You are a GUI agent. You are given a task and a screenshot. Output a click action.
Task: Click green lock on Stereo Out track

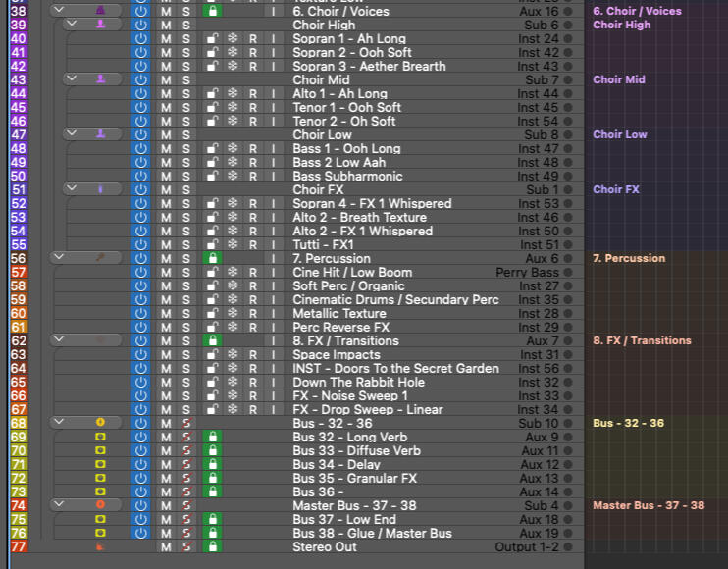[212, 546]
